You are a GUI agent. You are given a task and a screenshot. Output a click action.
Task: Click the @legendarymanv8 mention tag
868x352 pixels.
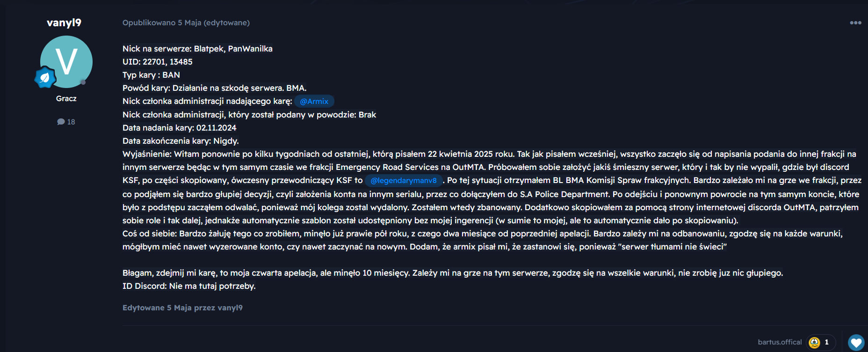[x=404, y=180]
